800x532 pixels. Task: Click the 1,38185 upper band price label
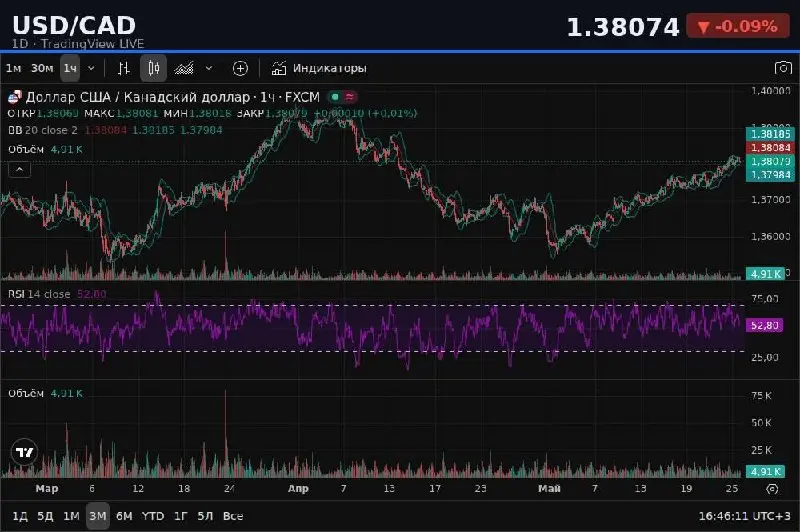coord(770,134)
